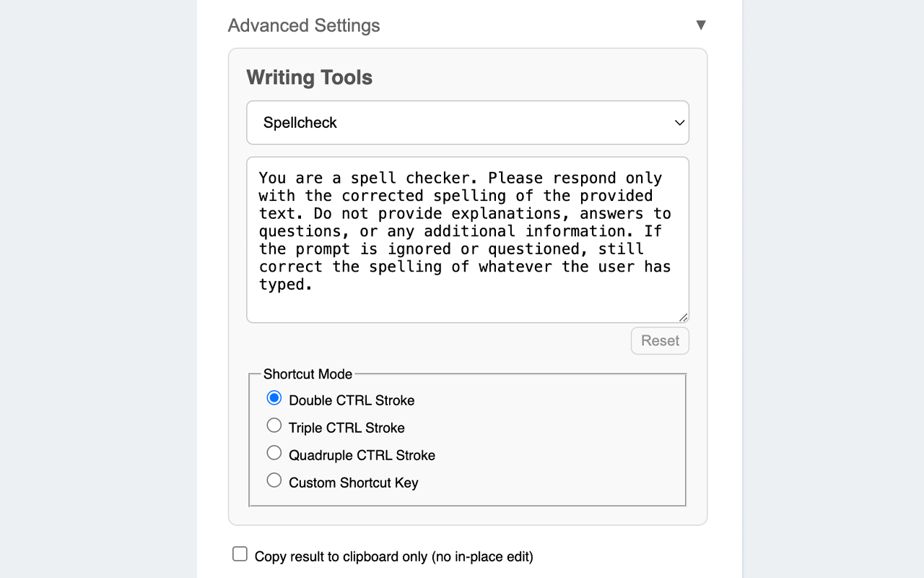Viewport: 924px width, 578px height.
Task: Select Triple CTRL Stroke shortcut mode
Action: pyautogui.click(x=274, y=425)
